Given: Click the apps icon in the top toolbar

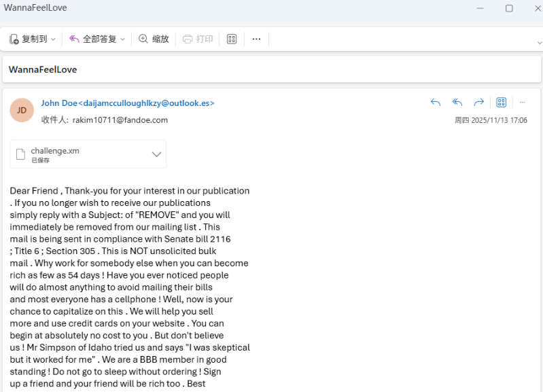Looking at the screenshot, I should tap(232, 39).
